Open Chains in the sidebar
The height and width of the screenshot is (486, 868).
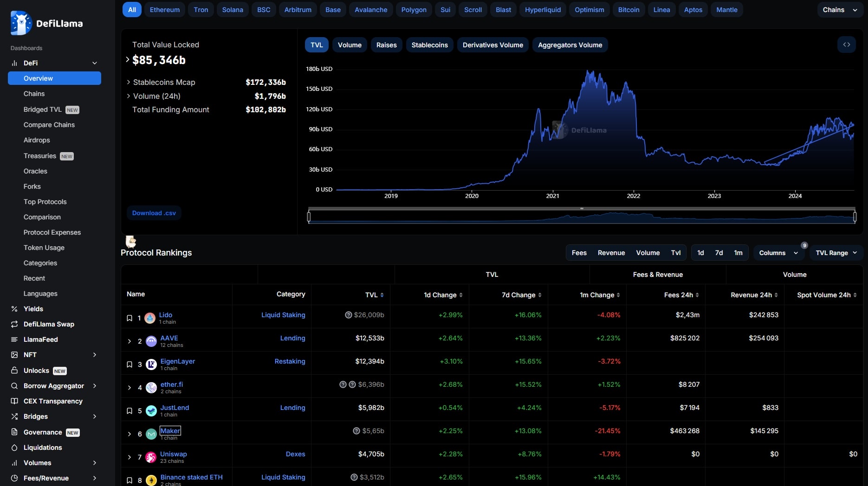click(34, 94)
